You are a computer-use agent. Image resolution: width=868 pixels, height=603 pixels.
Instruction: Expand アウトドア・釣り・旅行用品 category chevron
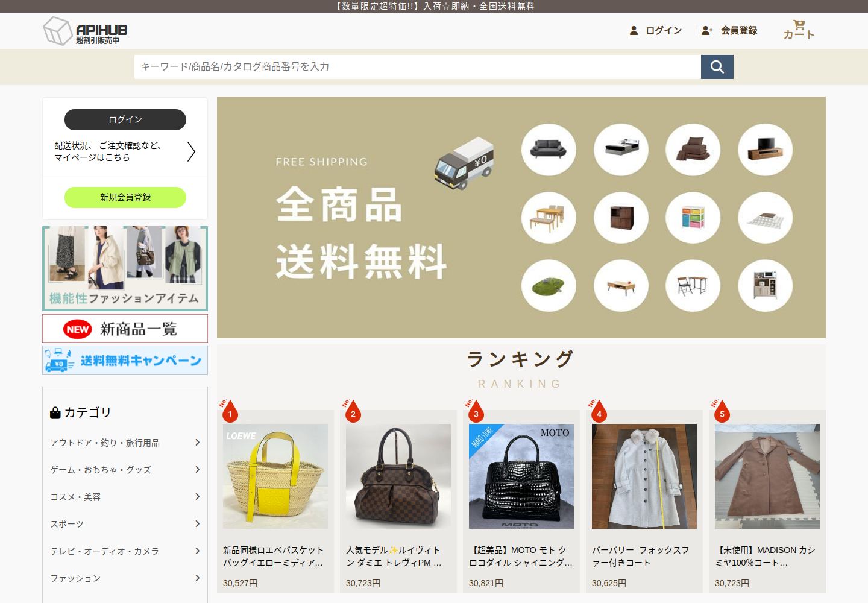coord(197,443)
